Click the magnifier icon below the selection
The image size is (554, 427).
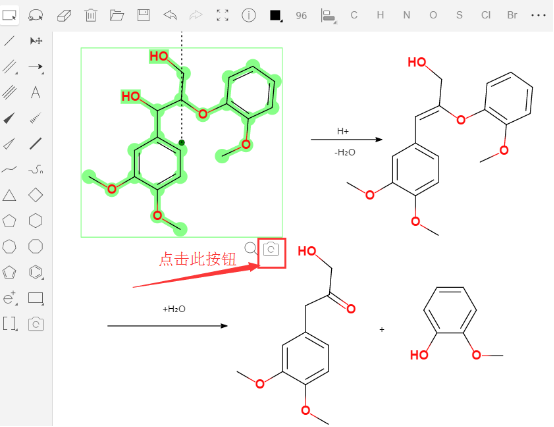click(251, 249)
